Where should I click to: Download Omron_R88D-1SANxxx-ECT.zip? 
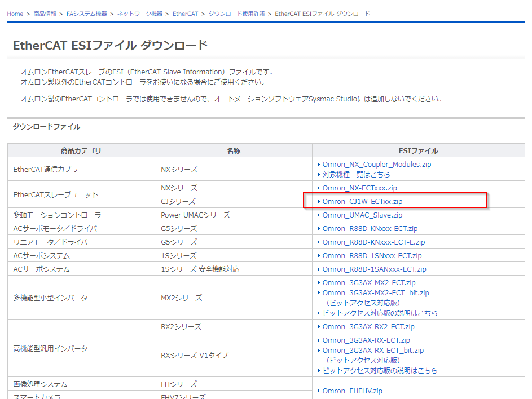[374, 269]
